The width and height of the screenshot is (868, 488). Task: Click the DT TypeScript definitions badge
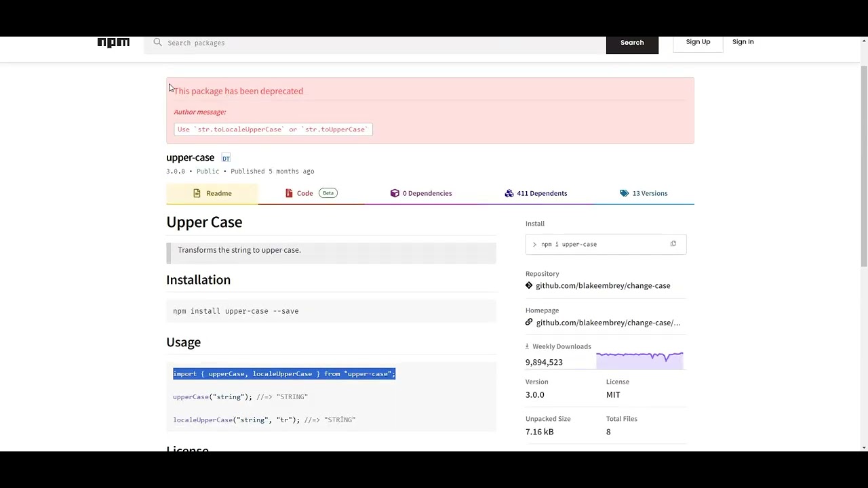tap(226, 158)
